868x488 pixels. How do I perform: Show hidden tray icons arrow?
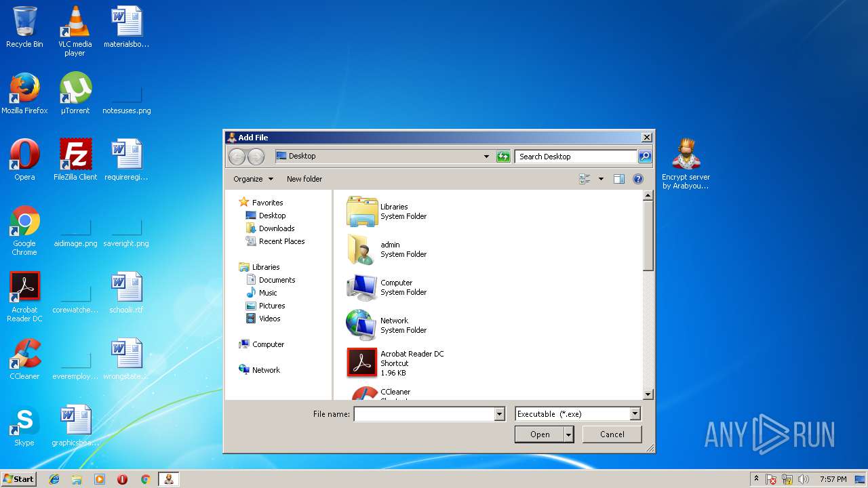[x=756, y=479]
